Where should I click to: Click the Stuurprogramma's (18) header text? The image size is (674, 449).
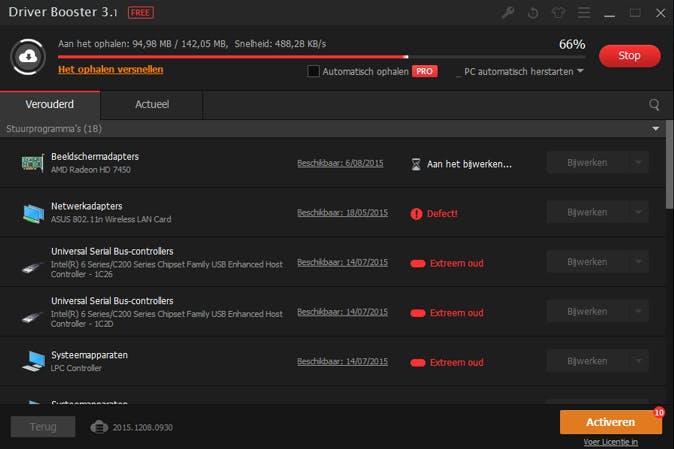point(54,129)
